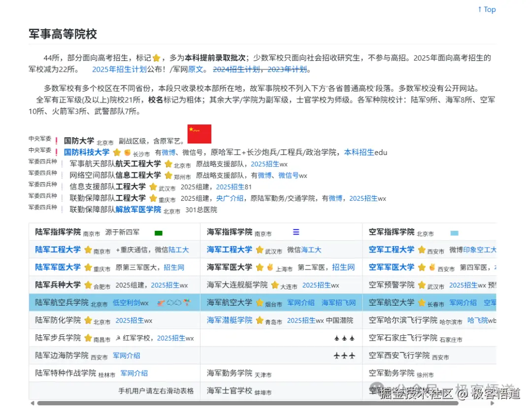Open the 2025年招生计划 link
Viewport: 532px width, 412px height.
click(x=119, y=69)
